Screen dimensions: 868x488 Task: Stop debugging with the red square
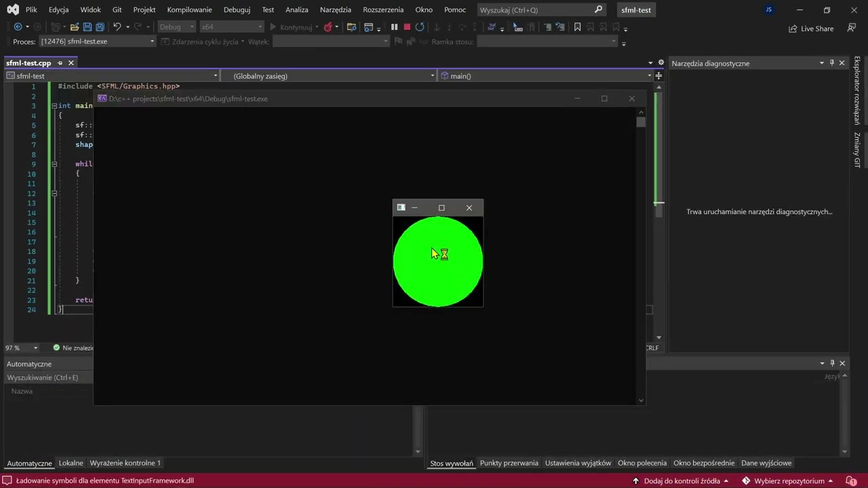pyautogui.click(x=407, y=27)
